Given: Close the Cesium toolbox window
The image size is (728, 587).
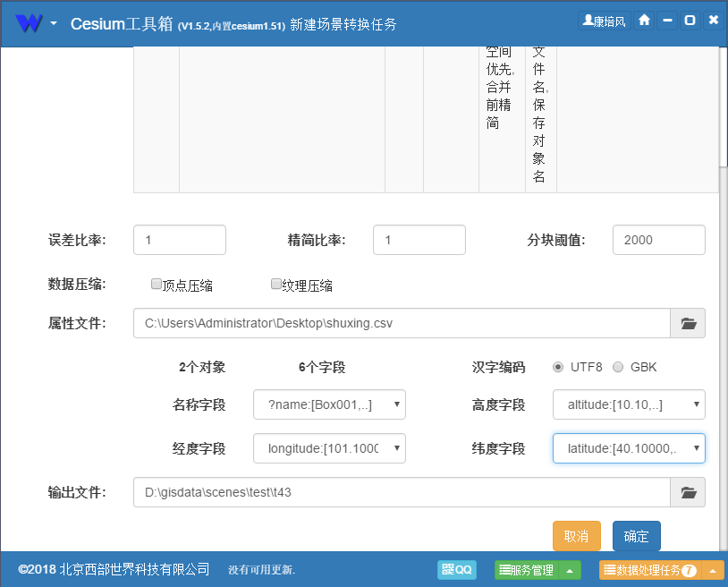Looking at the screenshot, I should 714,21.
